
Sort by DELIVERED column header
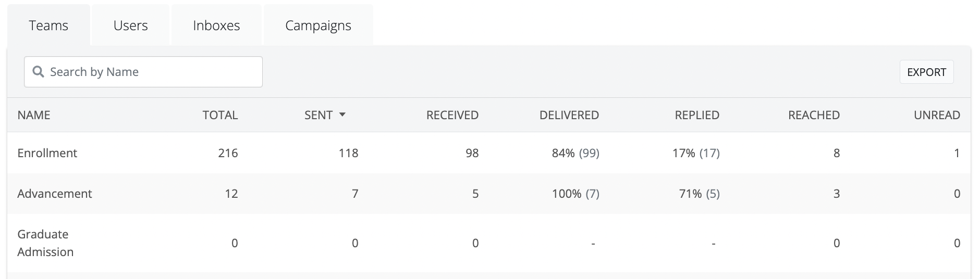pyautogui.click(x=569, y=115)
